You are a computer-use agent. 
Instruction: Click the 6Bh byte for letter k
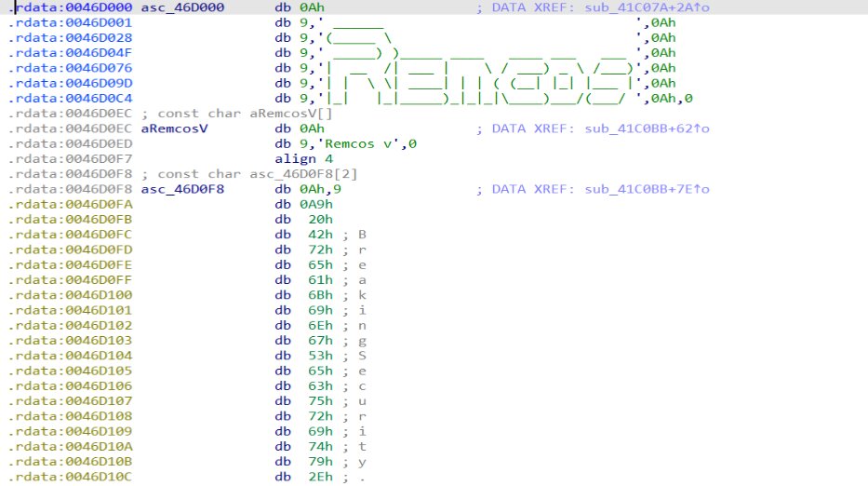point(314,295)
